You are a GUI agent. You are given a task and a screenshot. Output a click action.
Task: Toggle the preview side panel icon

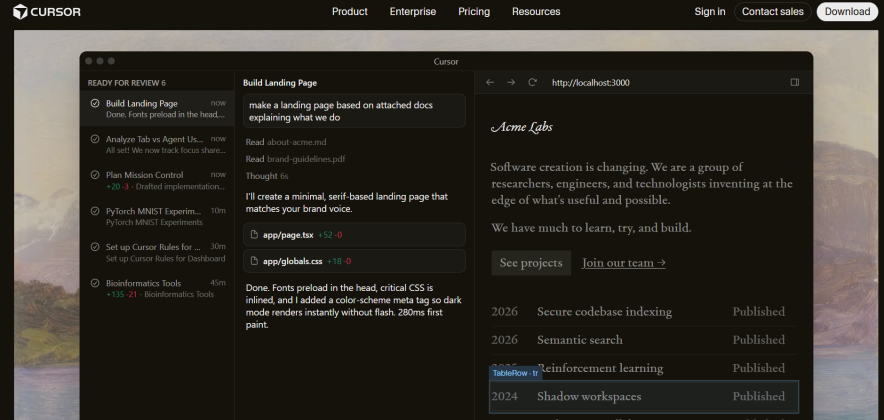pyautogui.click(x=795, y=82)
